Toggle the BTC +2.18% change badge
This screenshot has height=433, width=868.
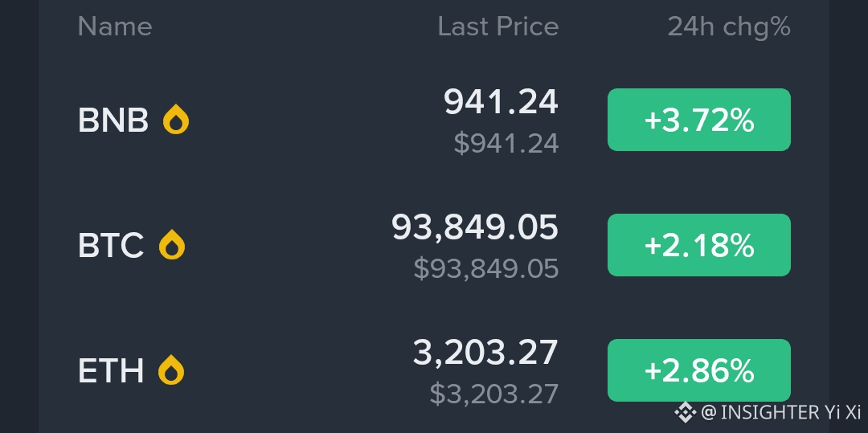698,245
